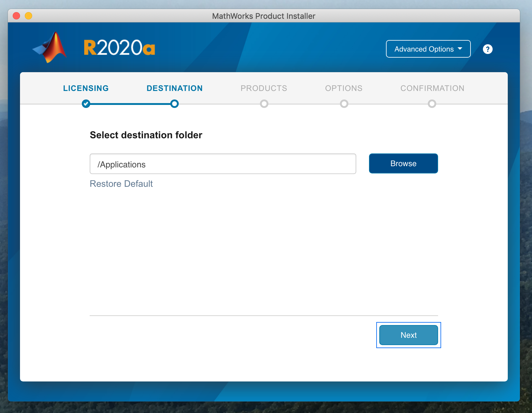
Task: Select the CONFIRMATION step label
Action: pos(432,88)
